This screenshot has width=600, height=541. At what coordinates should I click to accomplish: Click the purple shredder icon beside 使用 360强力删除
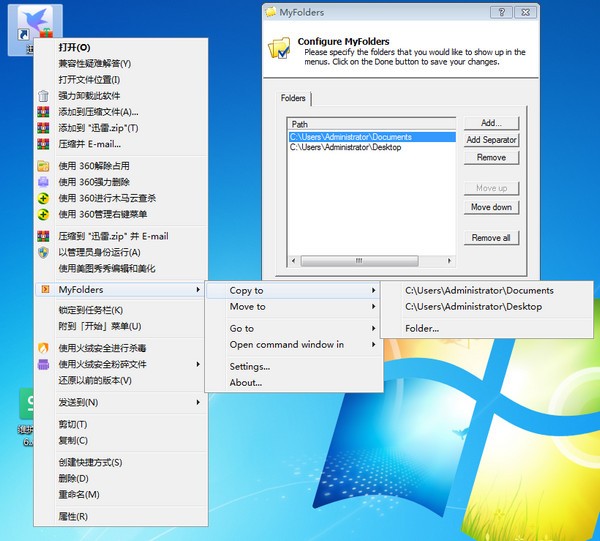click(43, 182)
